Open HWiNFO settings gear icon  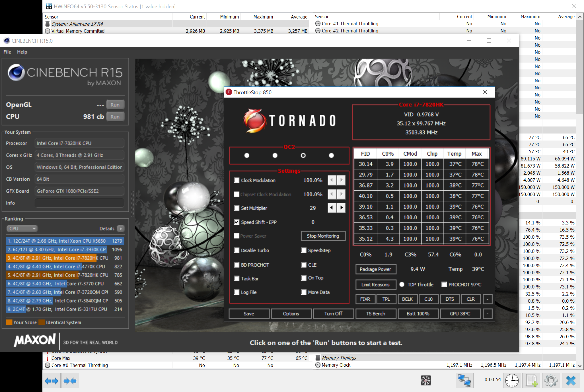pos(551,381)
